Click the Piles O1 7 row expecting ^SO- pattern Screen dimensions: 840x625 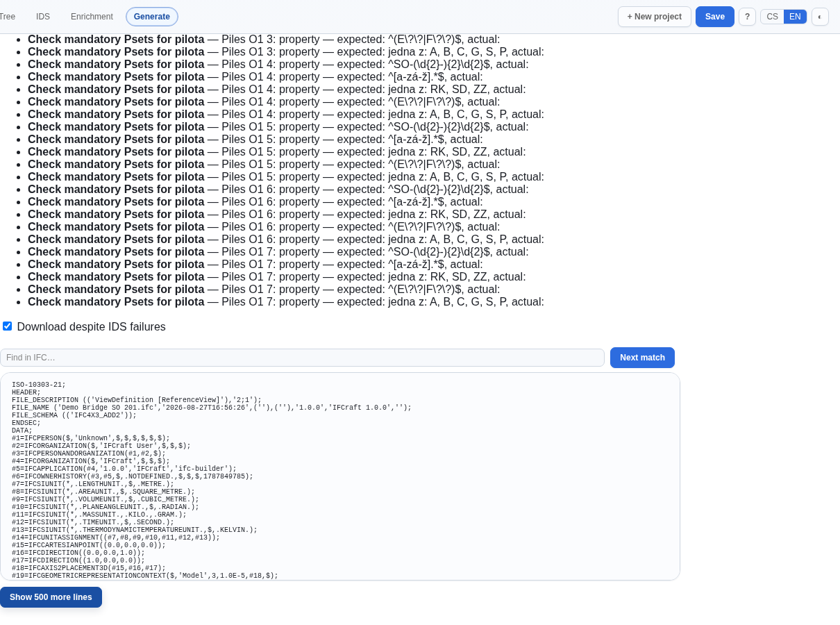click(278, 252)
